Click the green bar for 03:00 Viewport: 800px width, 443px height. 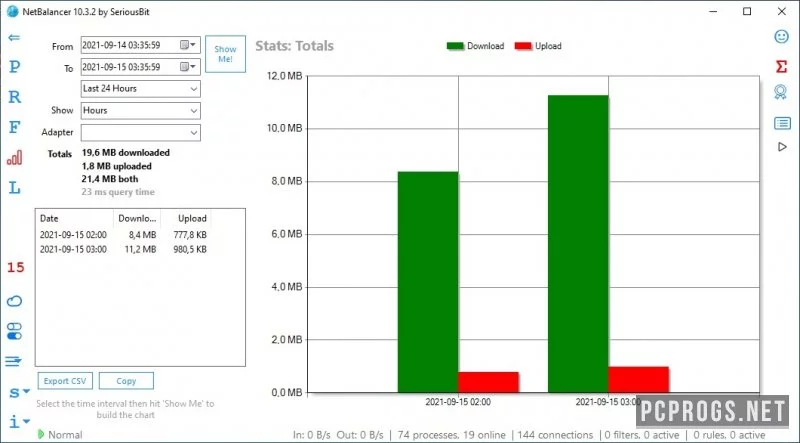pyautogui.click(x=578, y=244)
